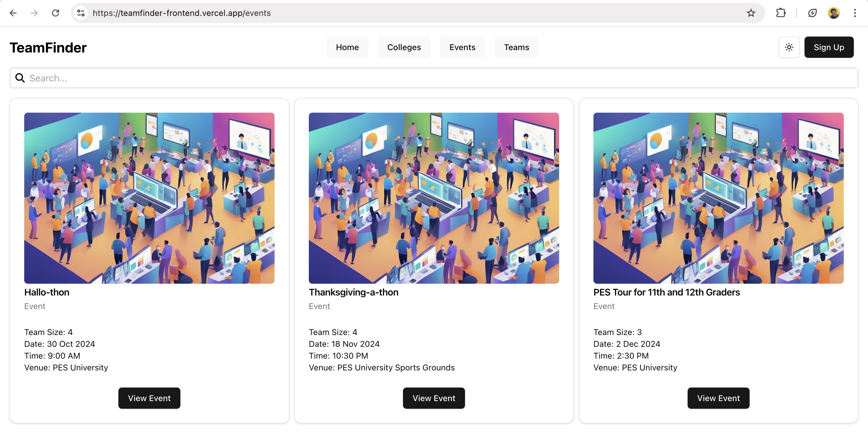Click the performance icon beside profile avatar
Image resolution: width=868 pixels, height=435 pixels.
pos(812,13)
